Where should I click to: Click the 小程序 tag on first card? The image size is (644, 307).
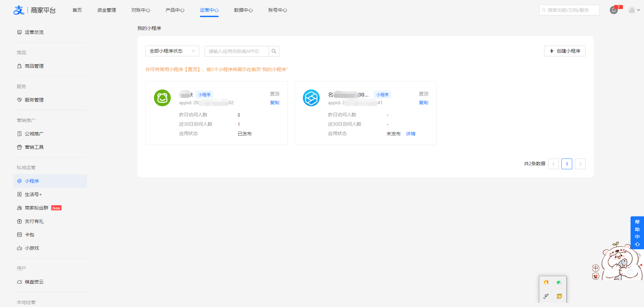coord(204,95)
